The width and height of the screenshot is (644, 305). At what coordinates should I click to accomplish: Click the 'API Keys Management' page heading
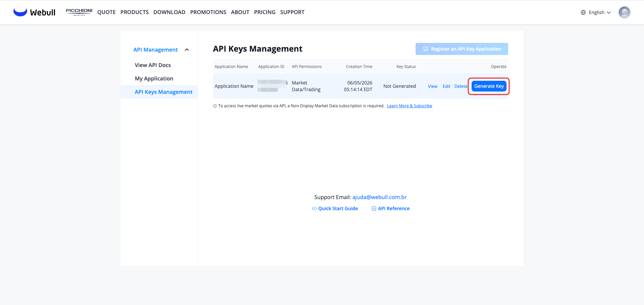point(258,49)
